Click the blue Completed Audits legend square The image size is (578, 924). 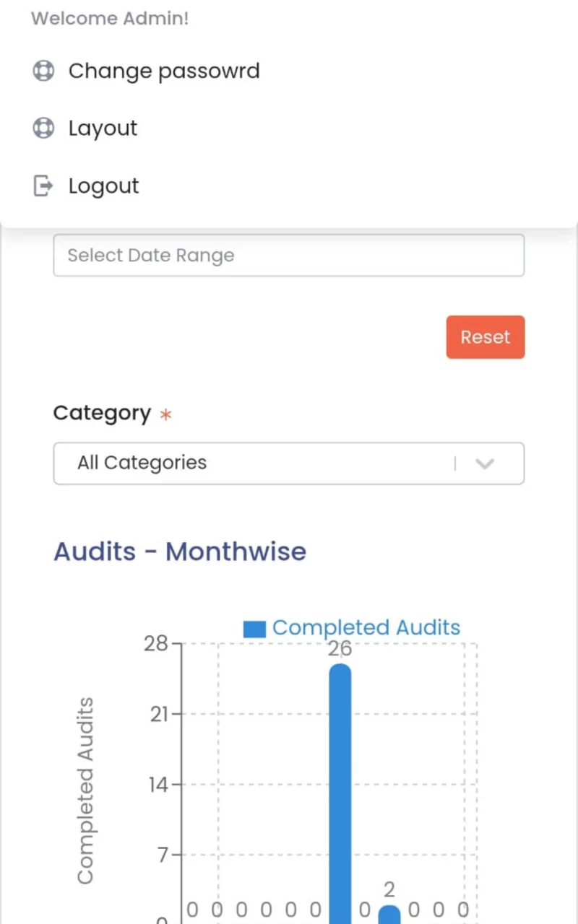click(254, 629)
